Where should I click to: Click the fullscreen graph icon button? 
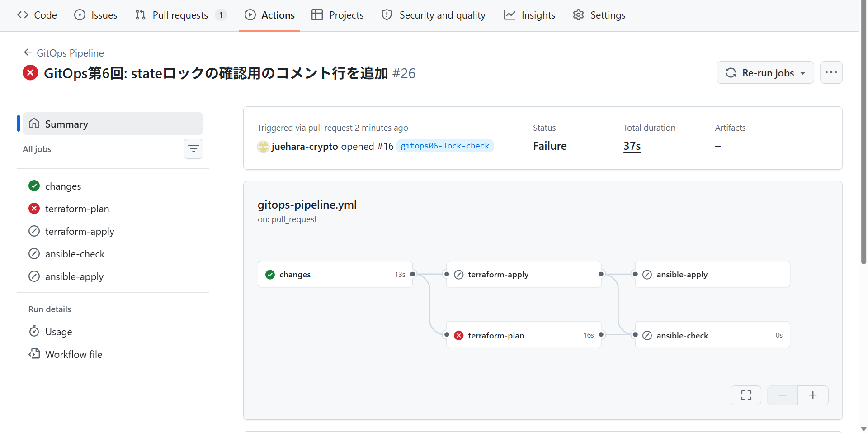tap(746, 395)
